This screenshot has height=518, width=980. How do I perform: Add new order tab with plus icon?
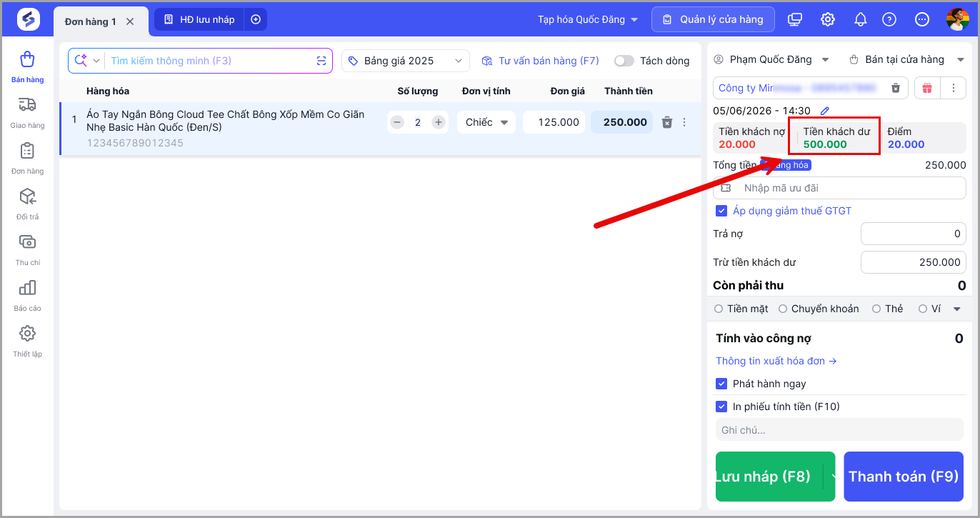pos(256,19)
